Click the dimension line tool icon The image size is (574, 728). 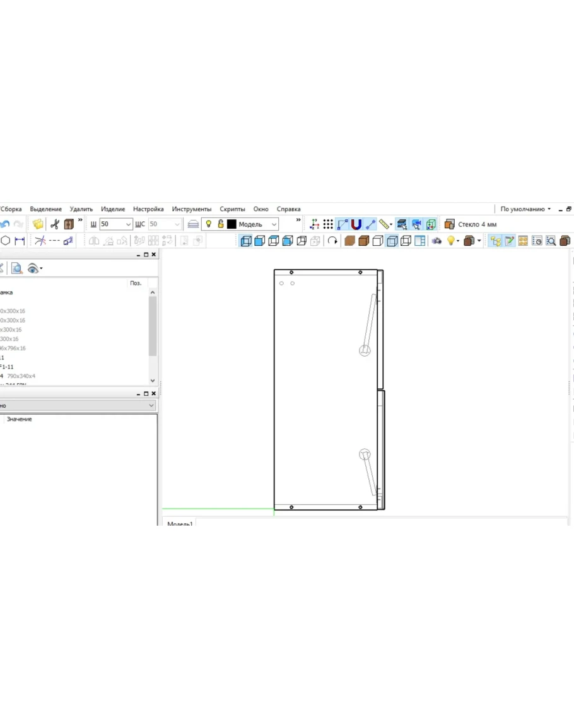[20, 241]
